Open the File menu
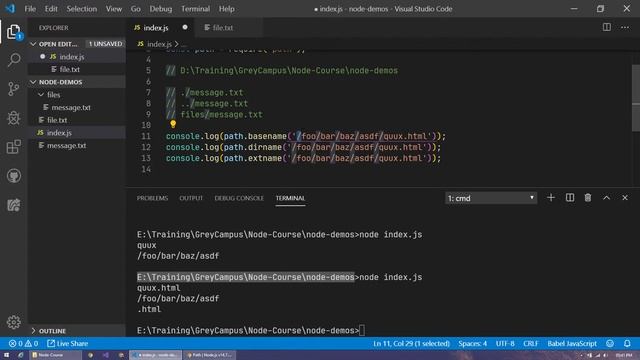 30,9
